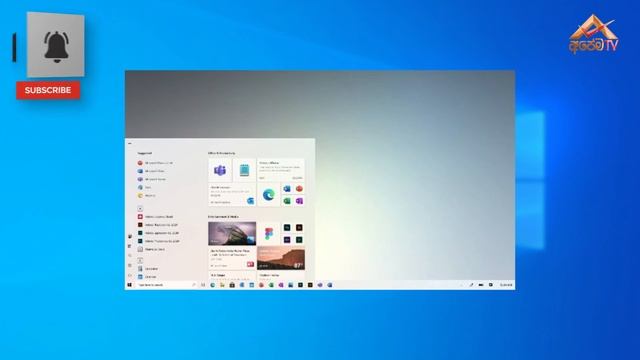Expand the Start menu hamburger button

coord(130,144)
